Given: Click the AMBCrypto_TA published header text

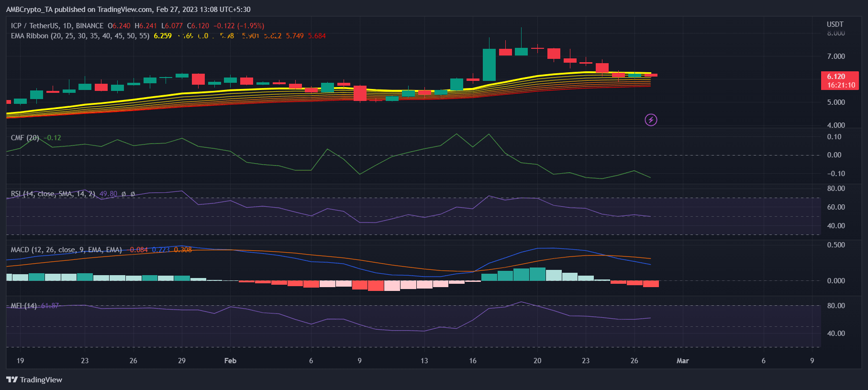Looking at the screenshot, I should point(128,10).
